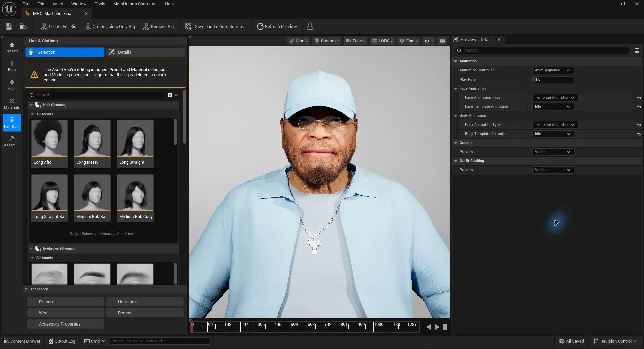The image size is (644, 349).
Task: Open the File menu
Action: point(26,4)
